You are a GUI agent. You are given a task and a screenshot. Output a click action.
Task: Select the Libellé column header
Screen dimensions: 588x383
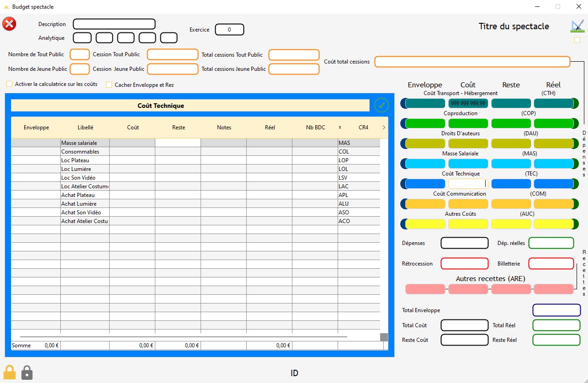(x=85, y=128)
